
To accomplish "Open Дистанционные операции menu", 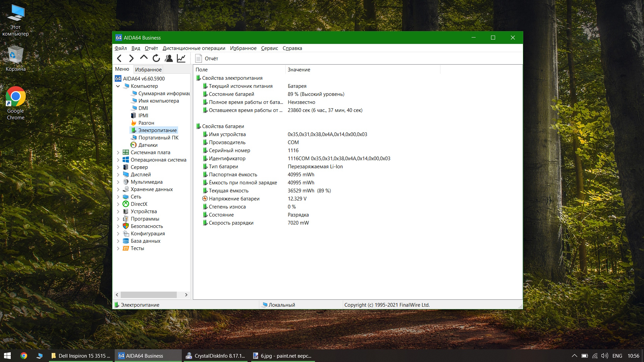I will [x=194, y=48].
